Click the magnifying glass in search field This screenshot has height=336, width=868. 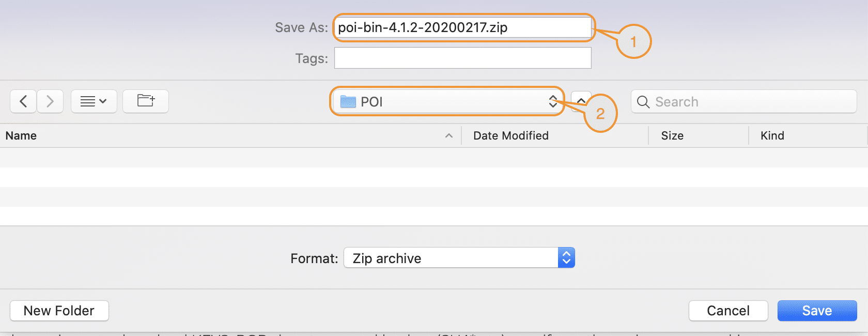643,102
